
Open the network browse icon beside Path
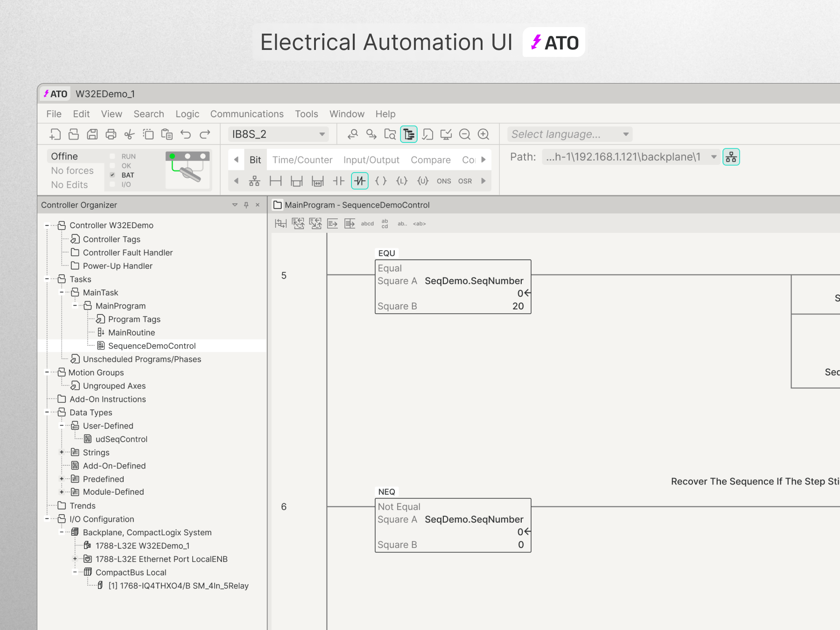click(x=731, y=157)
